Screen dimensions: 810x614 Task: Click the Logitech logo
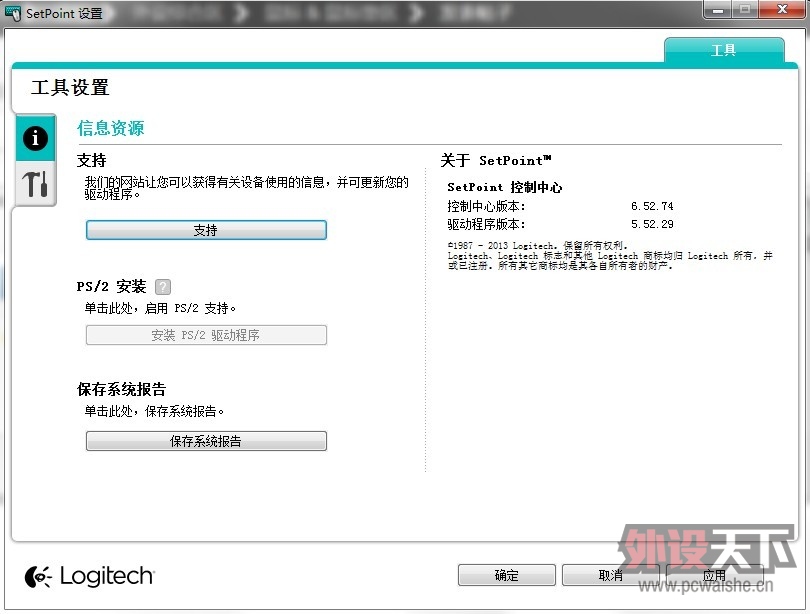pyautogui.click(x=89, y=576)
